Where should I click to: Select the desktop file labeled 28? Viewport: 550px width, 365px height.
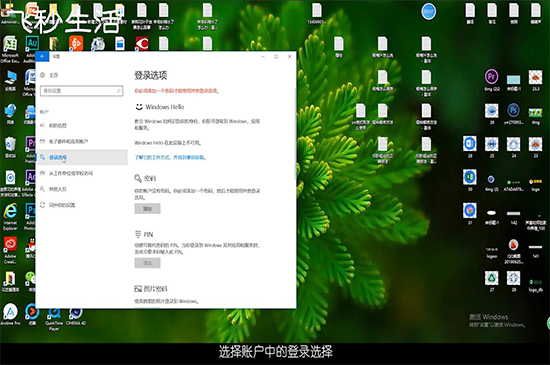click(x=514, y=281)
